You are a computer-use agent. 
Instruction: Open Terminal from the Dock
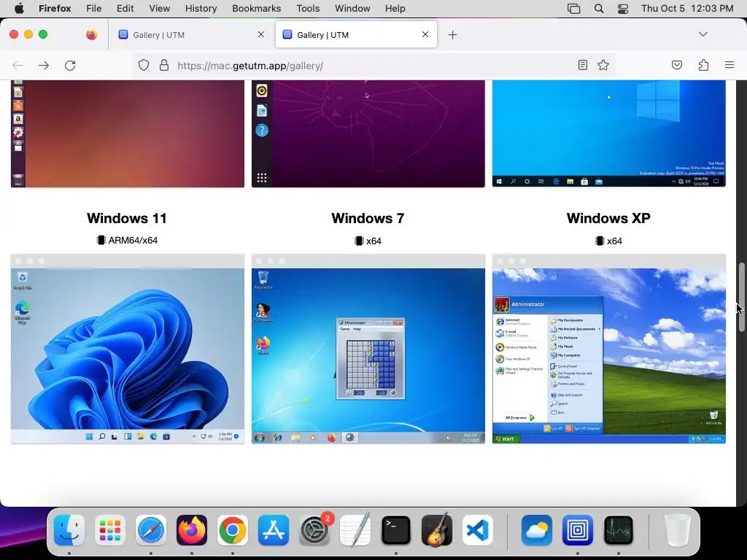396,530
